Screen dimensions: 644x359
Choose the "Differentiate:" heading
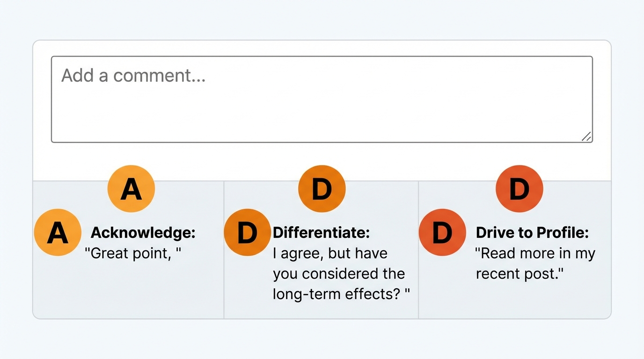321,232
